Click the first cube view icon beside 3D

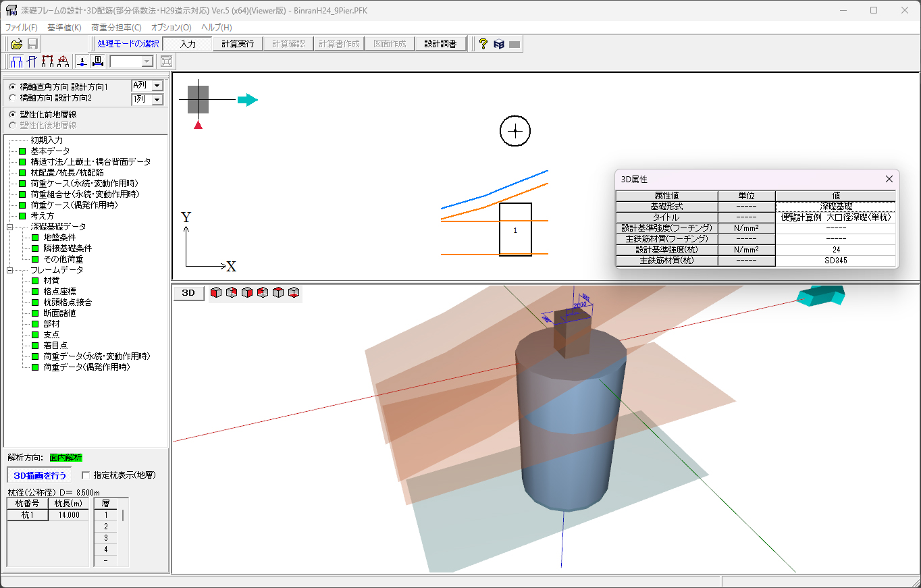[216, 293]
